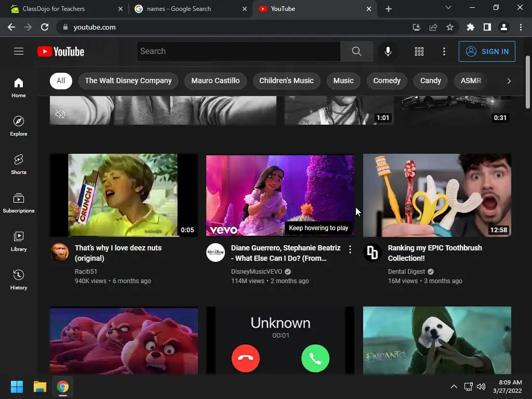Go to Home in sidebar
This screenshot has width=532, height=399.
19,87
